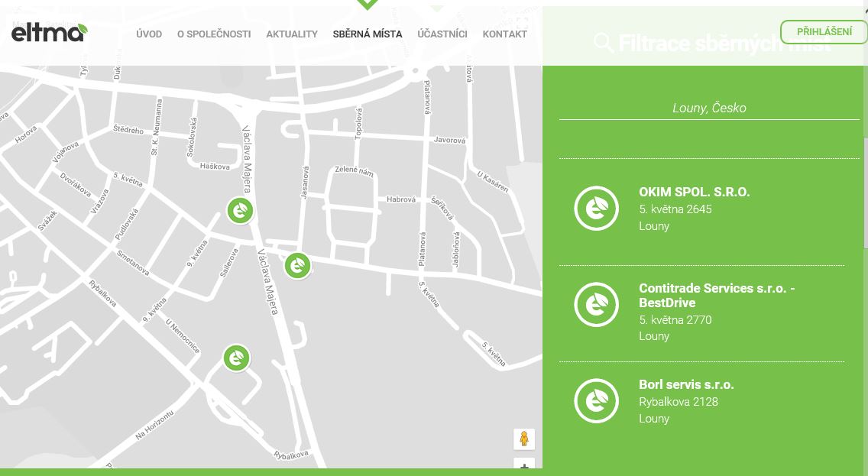The image size is (868, 476).
Task: Click the eltma logo
Action: [49, 32]
